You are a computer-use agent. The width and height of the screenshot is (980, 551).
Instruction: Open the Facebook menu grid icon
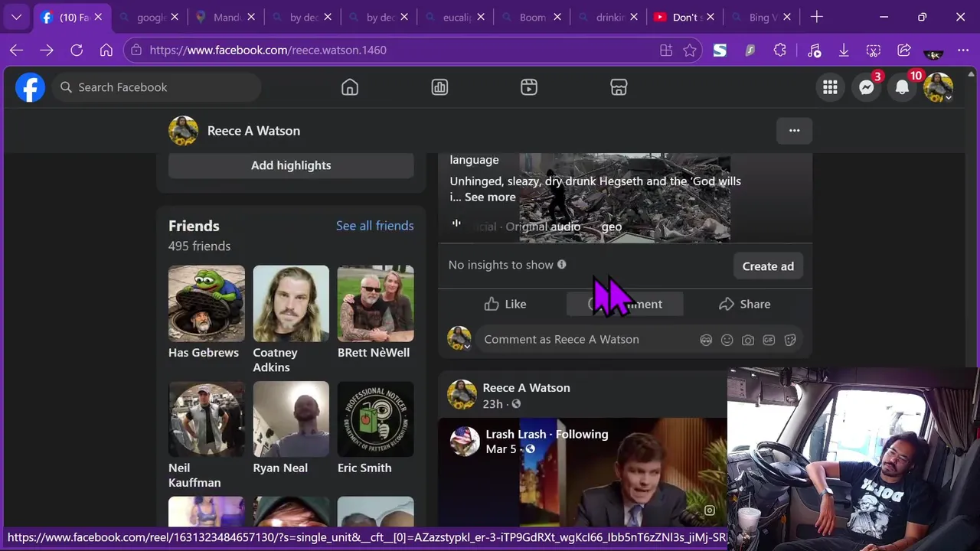[x=830, y=87]
